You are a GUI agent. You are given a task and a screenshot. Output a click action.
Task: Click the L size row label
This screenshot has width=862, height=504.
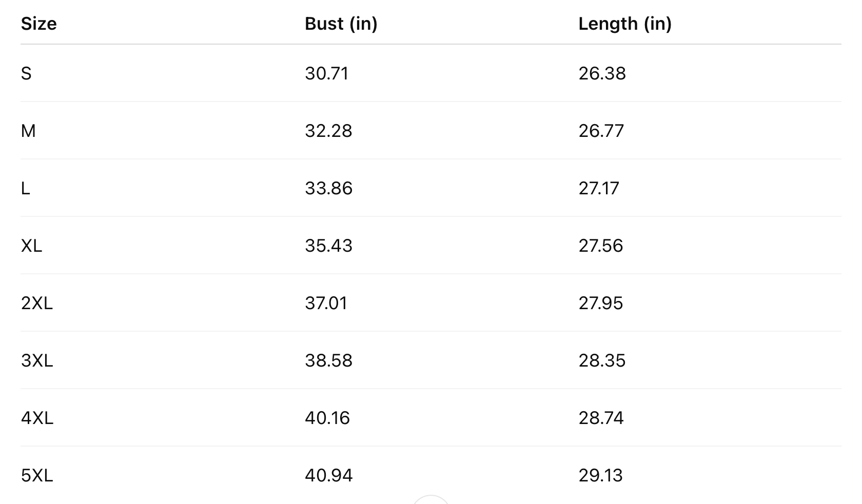click(x=26, y=189)
